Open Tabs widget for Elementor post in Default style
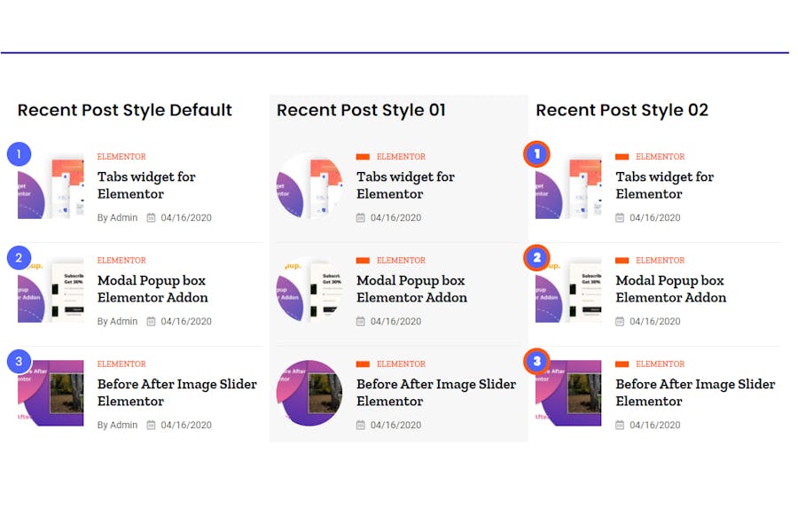 click(x=146, y=185)
